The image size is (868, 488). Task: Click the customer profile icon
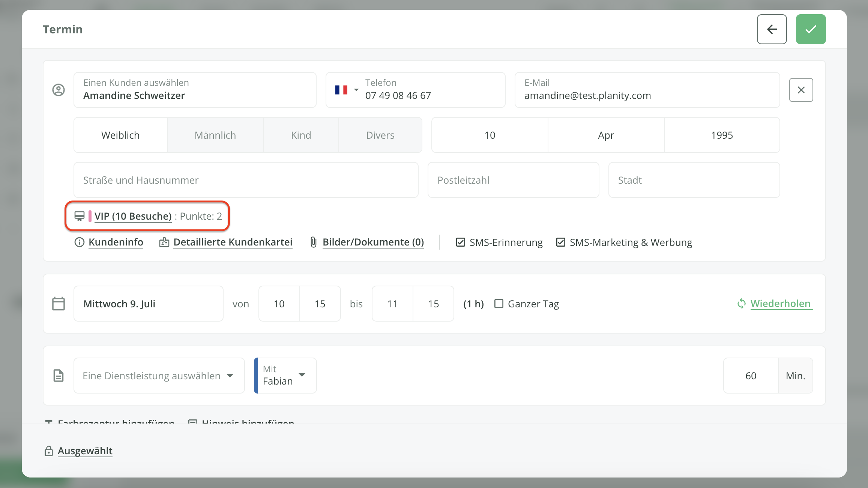point(59,90)
